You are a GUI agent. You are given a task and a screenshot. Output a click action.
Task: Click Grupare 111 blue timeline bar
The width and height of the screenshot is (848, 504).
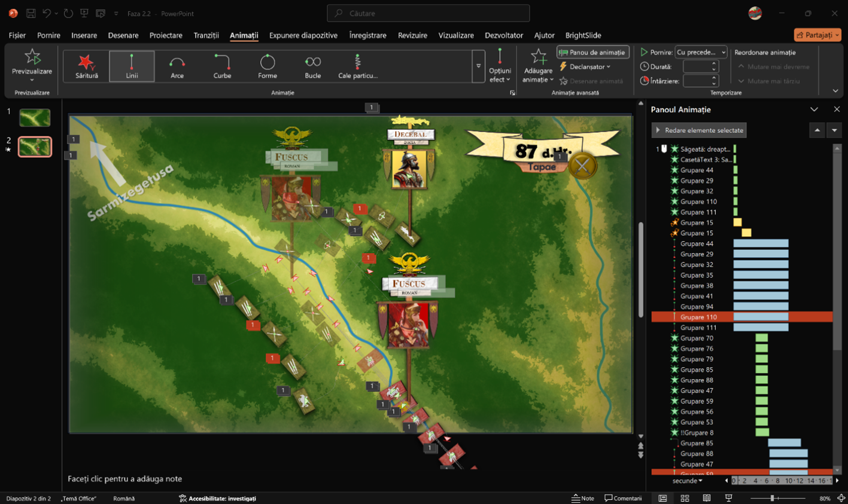761,328
